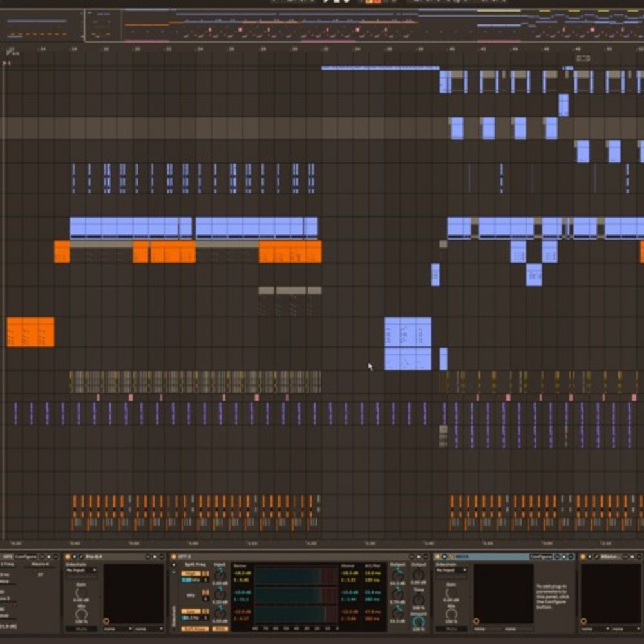The image size is (644, 644).
Task: Click the Pro-Q 4 save preset icon
Action: point(155,556)
